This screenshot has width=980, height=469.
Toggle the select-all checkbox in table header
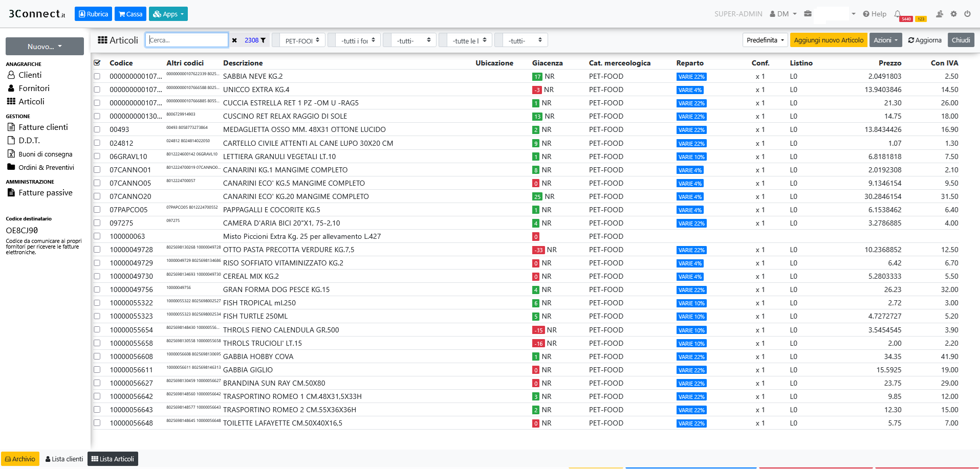(97, 63)
